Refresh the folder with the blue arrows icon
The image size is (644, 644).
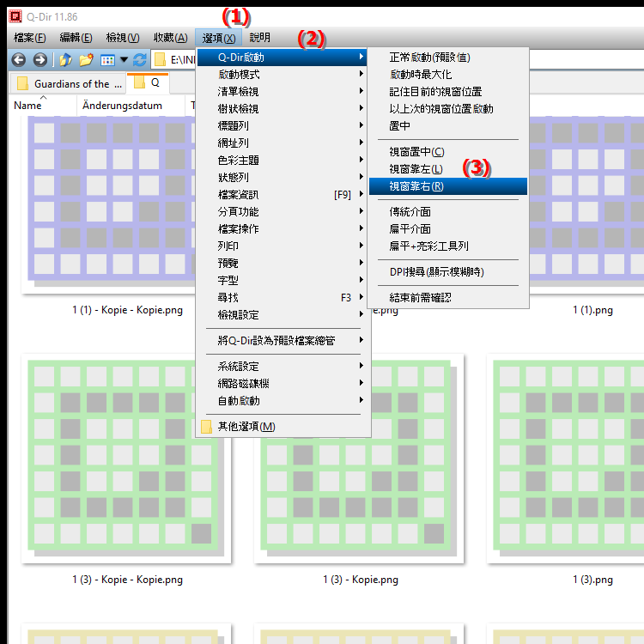click(x=140, y=60)
